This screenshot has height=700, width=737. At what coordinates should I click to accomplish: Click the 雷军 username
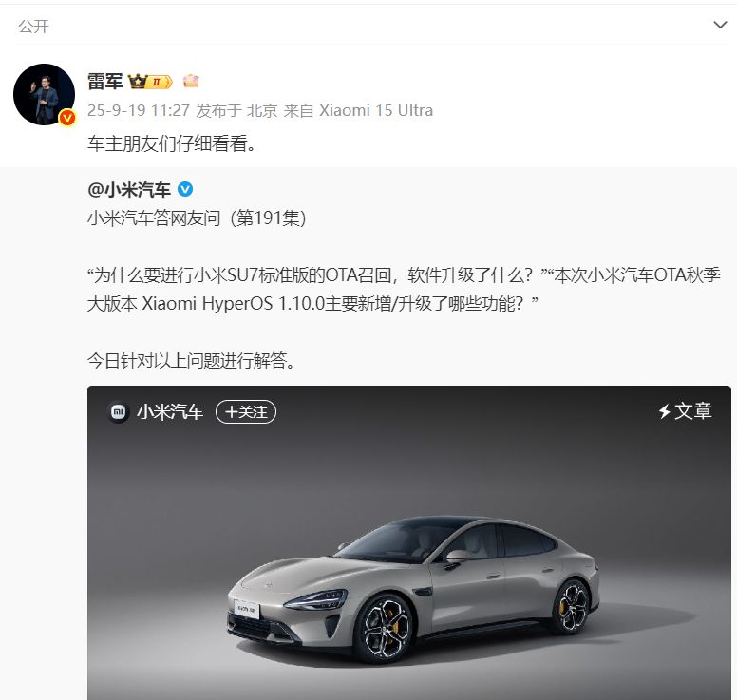[x=105, y=82]
